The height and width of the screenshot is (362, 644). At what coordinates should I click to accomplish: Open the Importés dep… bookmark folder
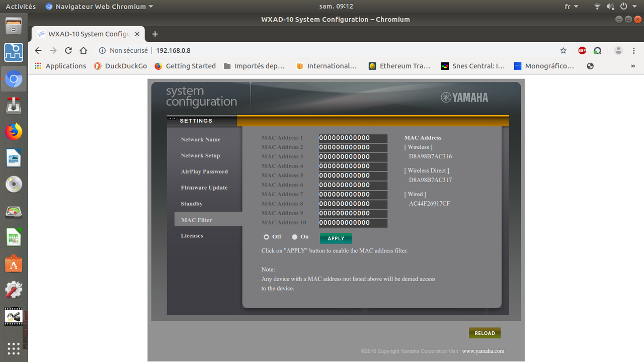254,66
